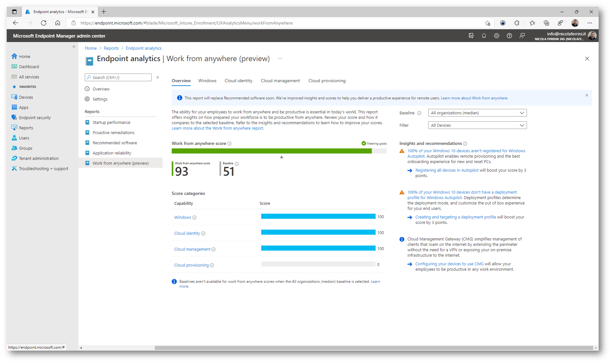Click info icon next to Windows capability
This screenshot has width=612, height=364.
click(x=194, y=218)
